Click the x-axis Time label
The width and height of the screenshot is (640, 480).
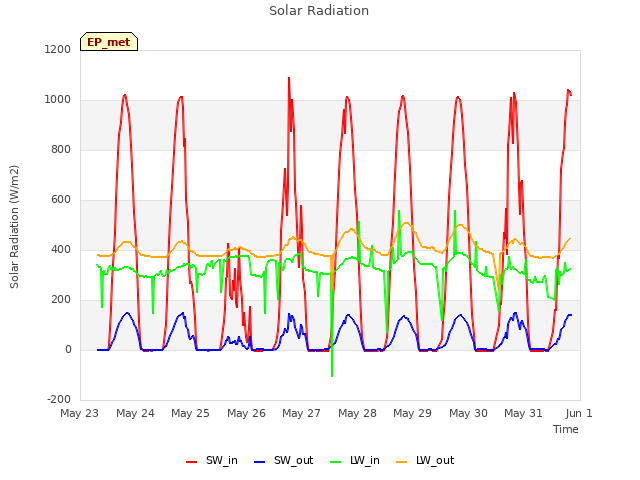point(566,429)
